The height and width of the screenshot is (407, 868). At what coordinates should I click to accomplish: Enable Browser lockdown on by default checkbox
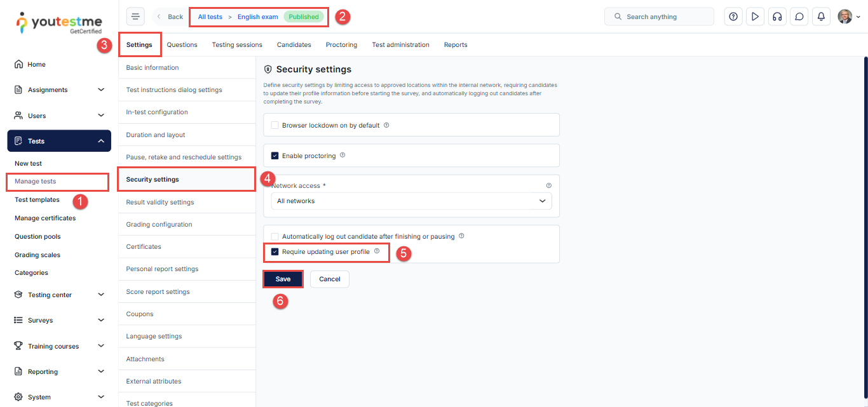tap(275, 125)
